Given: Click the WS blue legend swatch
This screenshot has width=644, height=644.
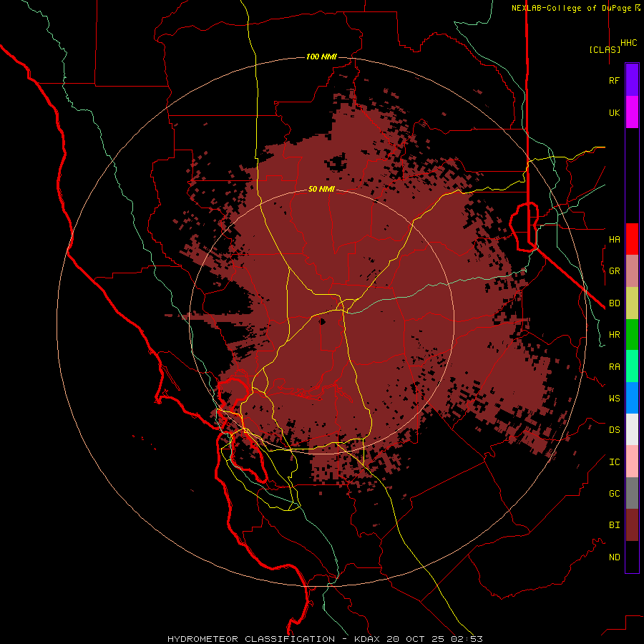Looking at the screenshot, I should point(632,398).
